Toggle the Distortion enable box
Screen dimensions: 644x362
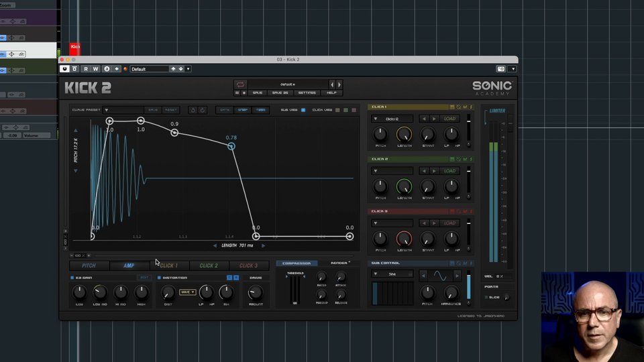[x=160, y=278]
